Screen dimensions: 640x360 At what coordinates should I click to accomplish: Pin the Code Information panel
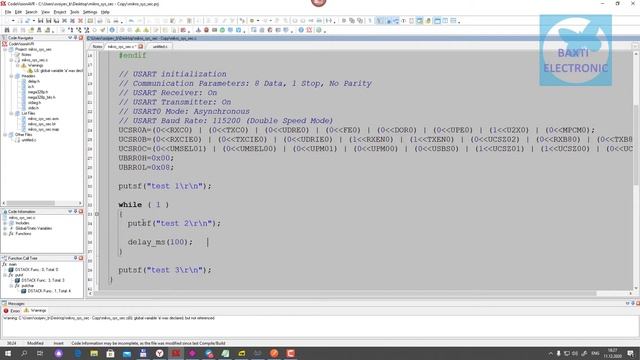coord(76,211)
